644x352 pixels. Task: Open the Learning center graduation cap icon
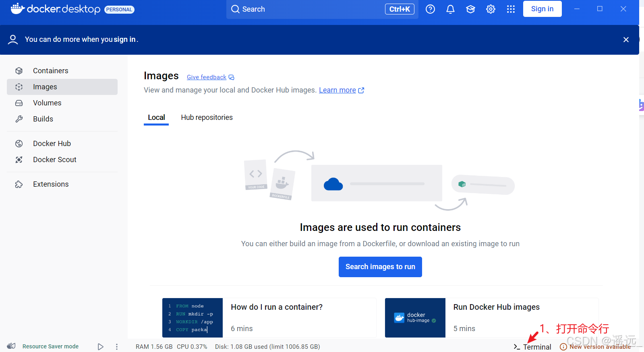[x=470, y=9]
